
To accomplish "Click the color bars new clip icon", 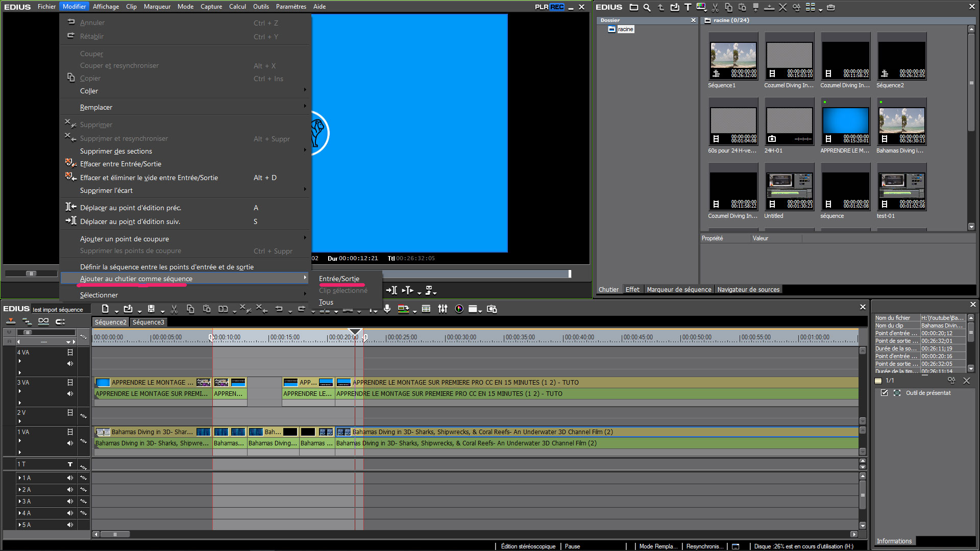I will coord(701,7).
